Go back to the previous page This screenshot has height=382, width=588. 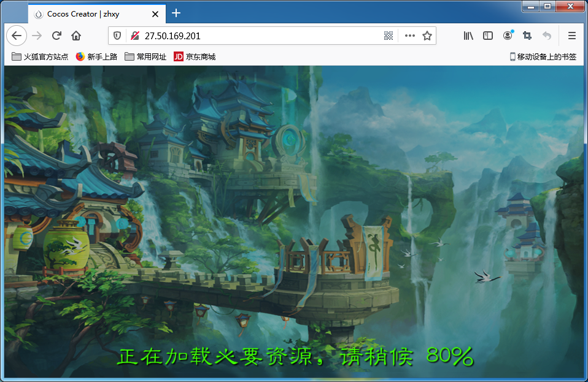click(x=17, y=36)
